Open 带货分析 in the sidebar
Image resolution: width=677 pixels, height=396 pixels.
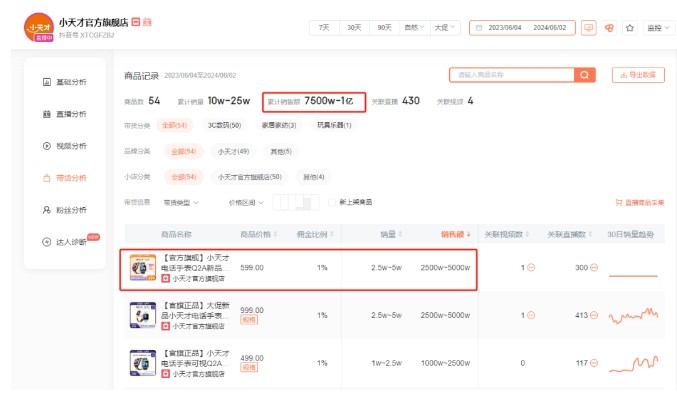(65, 178)
